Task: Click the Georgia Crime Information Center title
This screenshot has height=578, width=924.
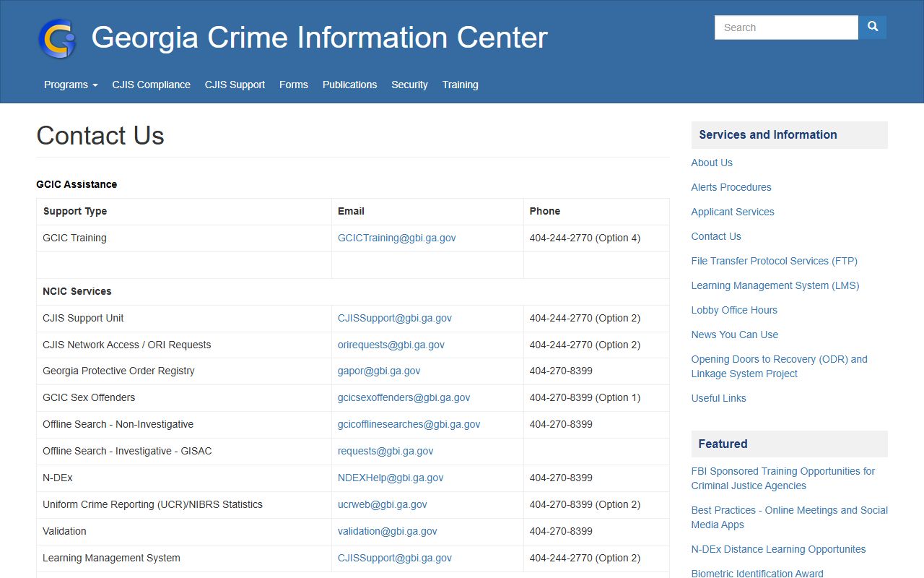Action: [x=319, y=38]
